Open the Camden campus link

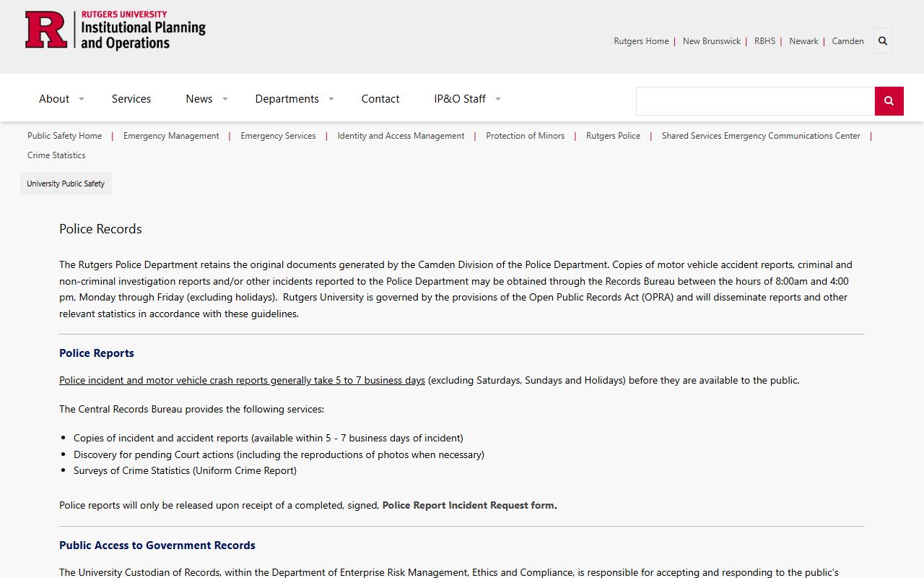tap(847, 41)
